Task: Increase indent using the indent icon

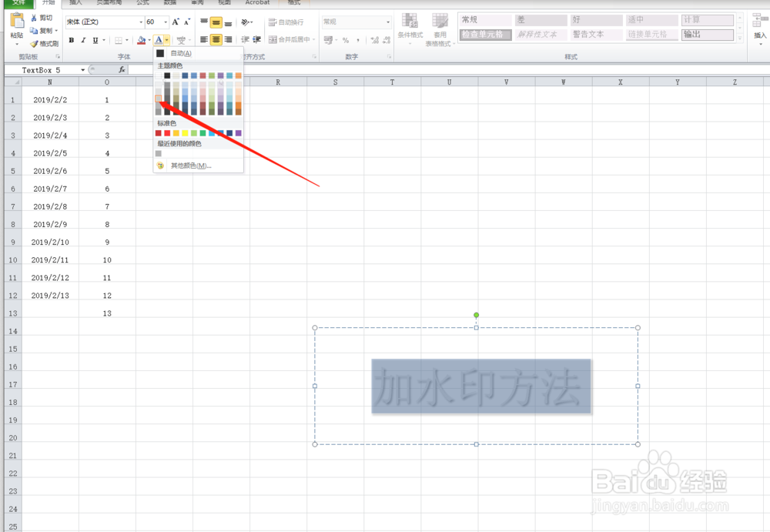Action: (256, 40)
